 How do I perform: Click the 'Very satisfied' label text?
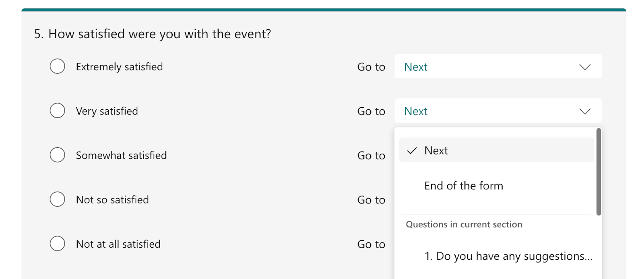[x=107, y=111]
